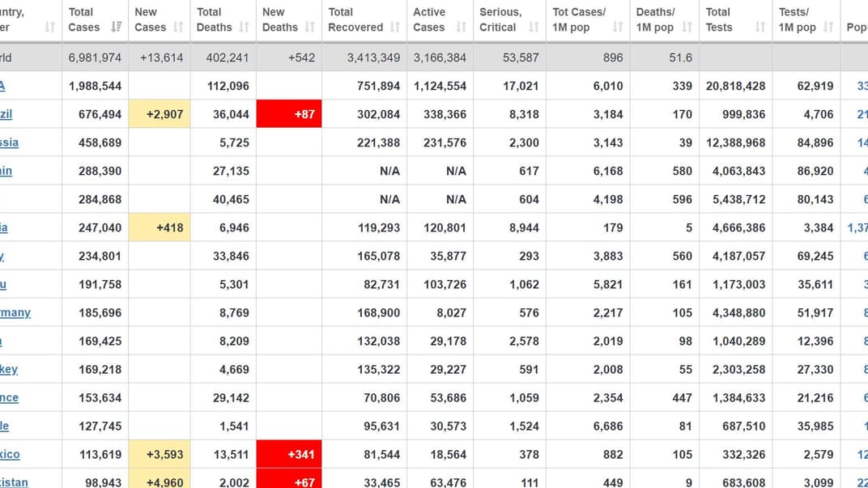Screen dimensions: 868x488
Task: Click the New Cases sort arrows
Action: 179,28
